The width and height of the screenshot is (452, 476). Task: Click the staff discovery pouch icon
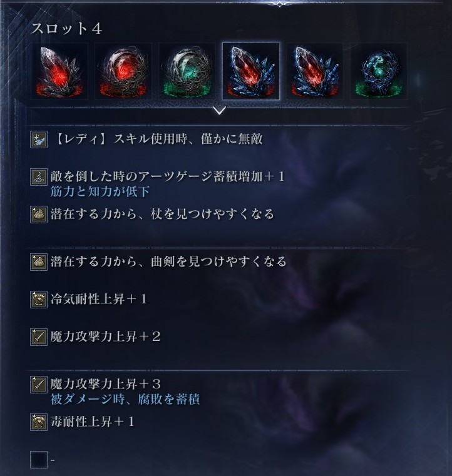coord(39,215)
